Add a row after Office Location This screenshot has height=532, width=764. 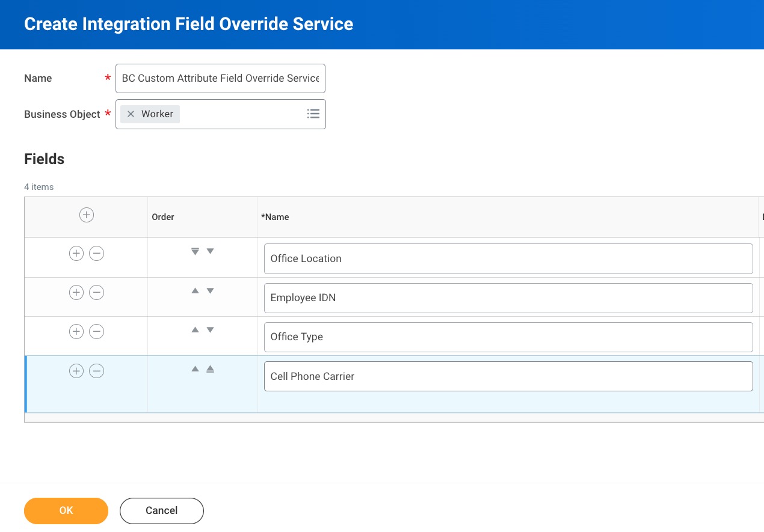(76, 254)
